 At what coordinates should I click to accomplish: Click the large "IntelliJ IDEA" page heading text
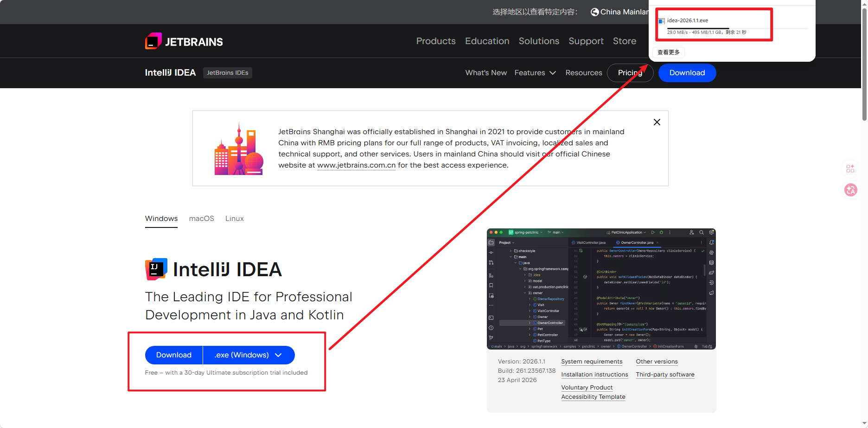point(227,270)
